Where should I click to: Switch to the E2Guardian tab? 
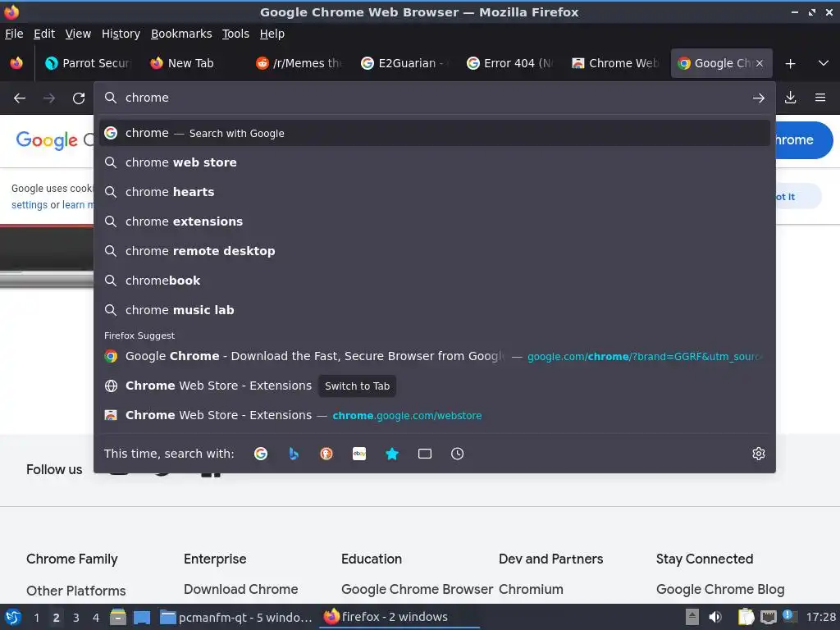click(x=404, y=63)
